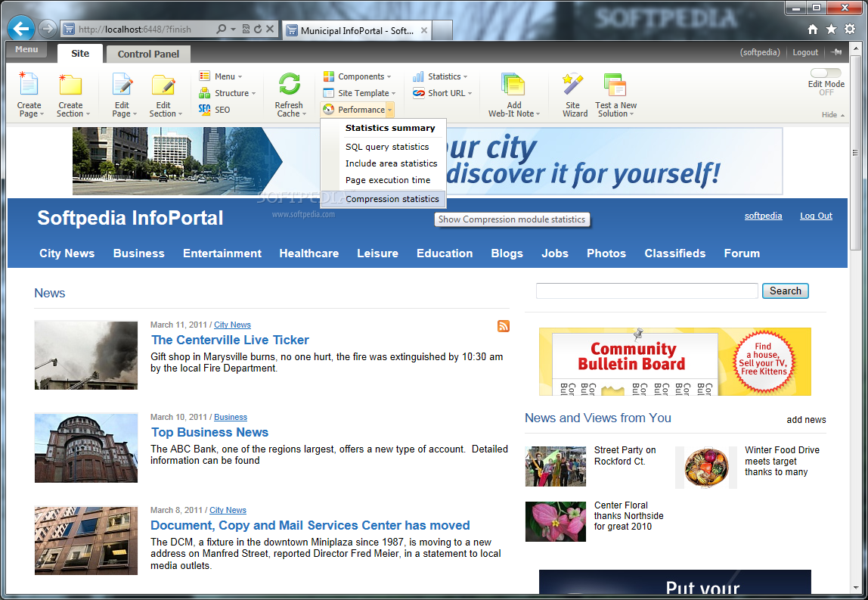Click the Create Page icon
The height and width of the screenshot is (600, 868).
pos(29,84)
